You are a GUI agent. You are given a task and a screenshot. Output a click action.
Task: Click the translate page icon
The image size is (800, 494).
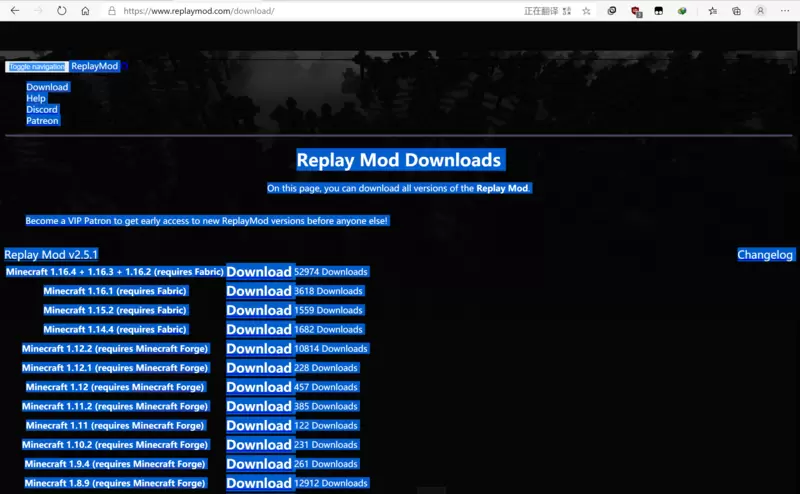coord(567,11)
